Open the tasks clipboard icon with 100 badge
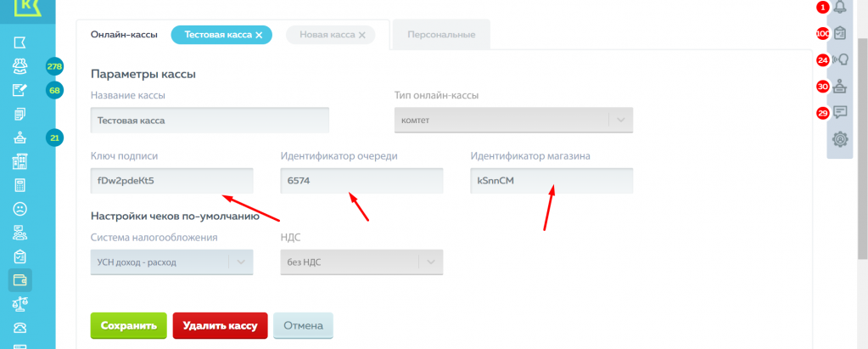 pos(840,33)
